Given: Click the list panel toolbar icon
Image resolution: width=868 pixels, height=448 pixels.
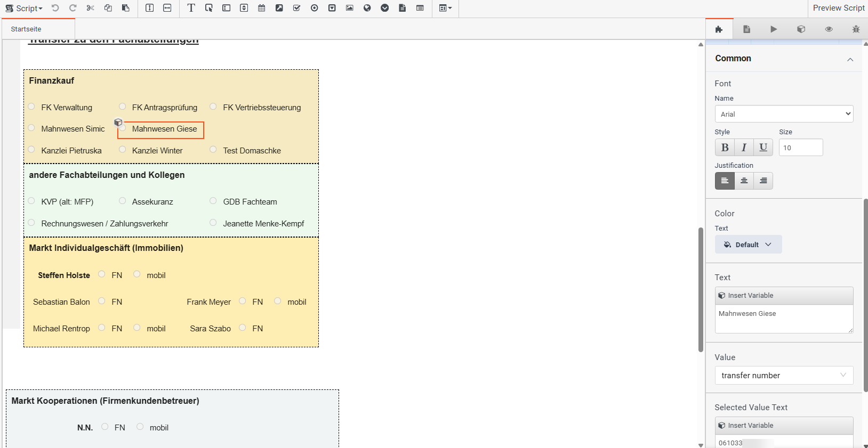Looking at the screenshot, I should tap(420, 8).
